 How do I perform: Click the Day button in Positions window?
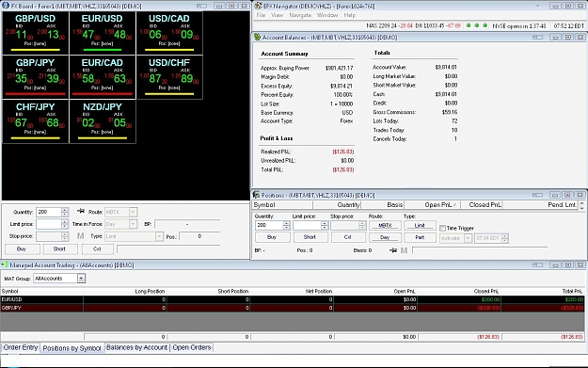click(385, 237)
